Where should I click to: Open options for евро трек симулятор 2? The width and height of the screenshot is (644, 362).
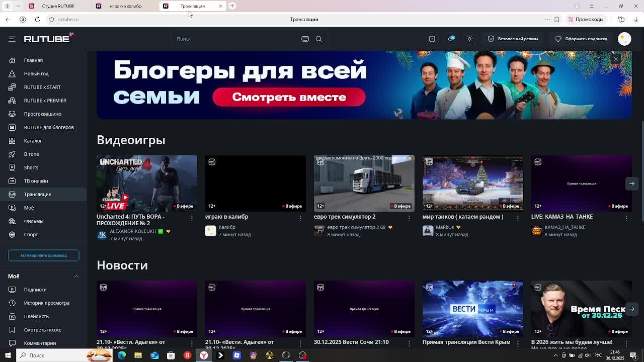(409, 218)
